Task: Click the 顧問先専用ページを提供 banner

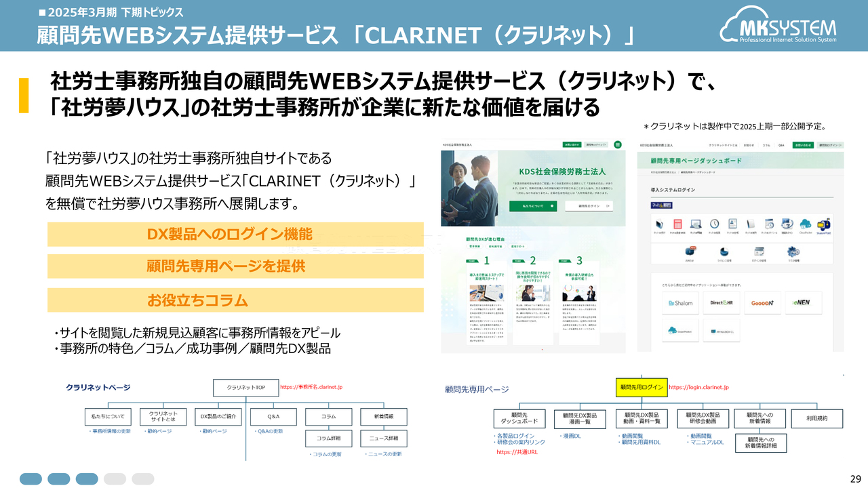Action: (235, 266)
